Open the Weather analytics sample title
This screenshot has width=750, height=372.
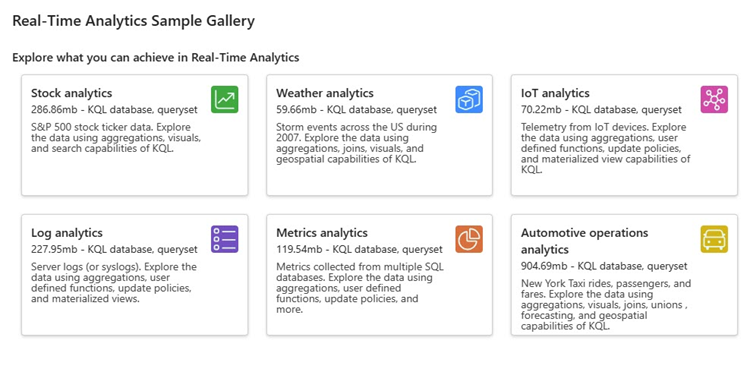(325, 93)
